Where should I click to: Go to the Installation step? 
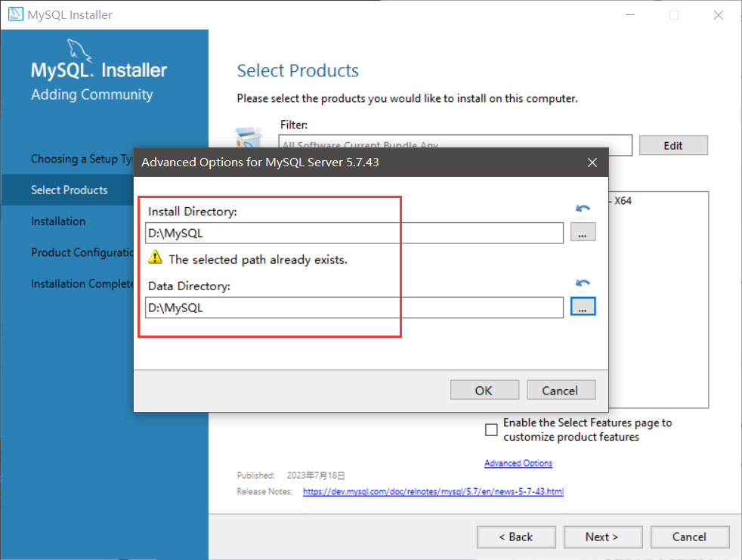(x=58, y=221)
